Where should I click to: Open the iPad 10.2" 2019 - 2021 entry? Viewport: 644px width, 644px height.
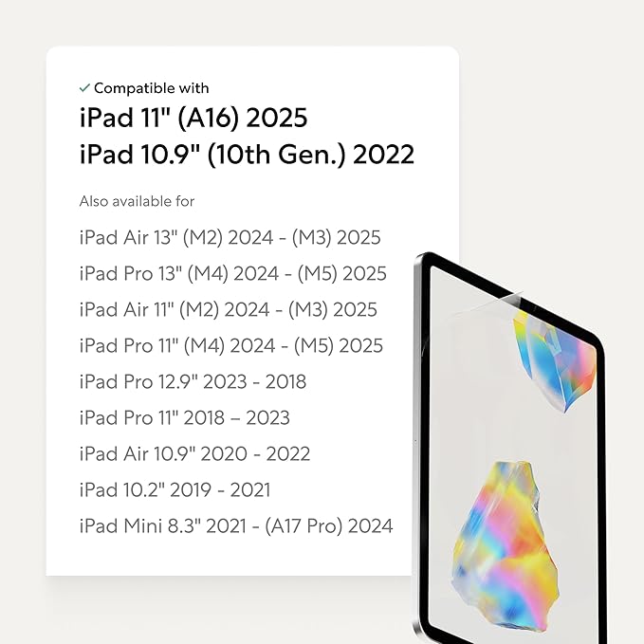pyautogui.click(x=175, y=489)
